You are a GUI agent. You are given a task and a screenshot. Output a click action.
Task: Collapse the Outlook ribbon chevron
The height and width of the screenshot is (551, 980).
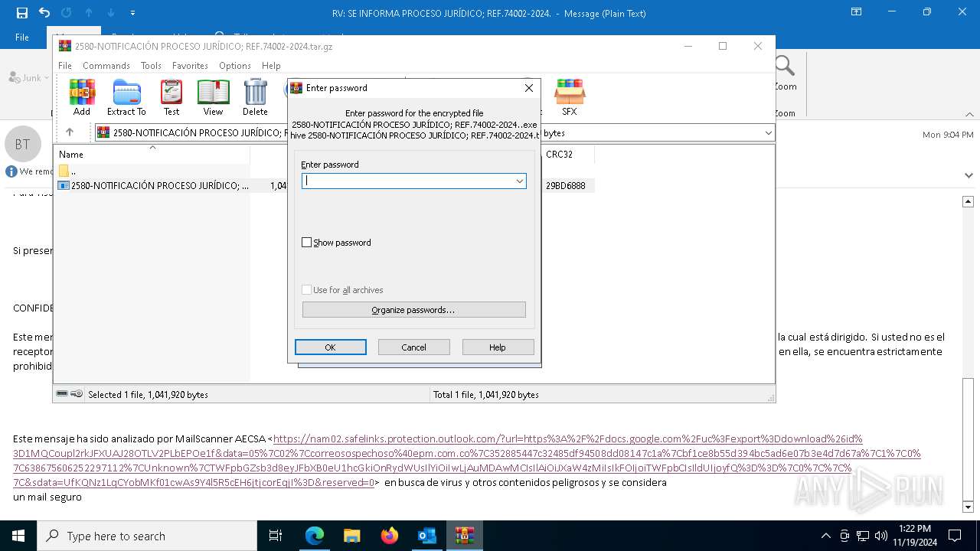(x=969, y=114)
